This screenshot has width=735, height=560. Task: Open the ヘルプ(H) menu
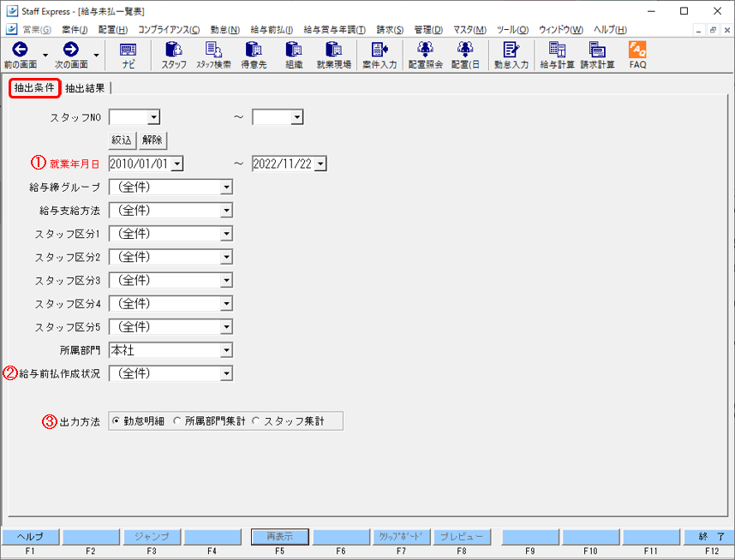pyautogui.click(x=610, y=29)
